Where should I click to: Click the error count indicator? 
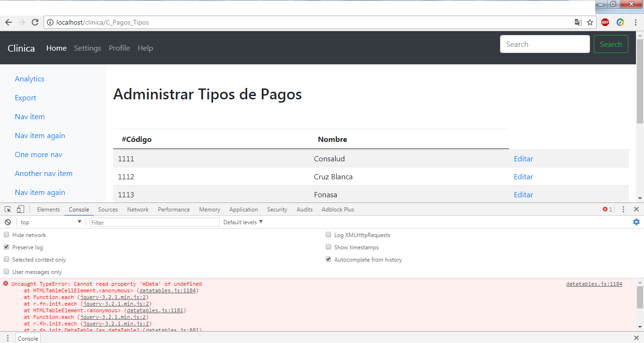pos(607,209)
